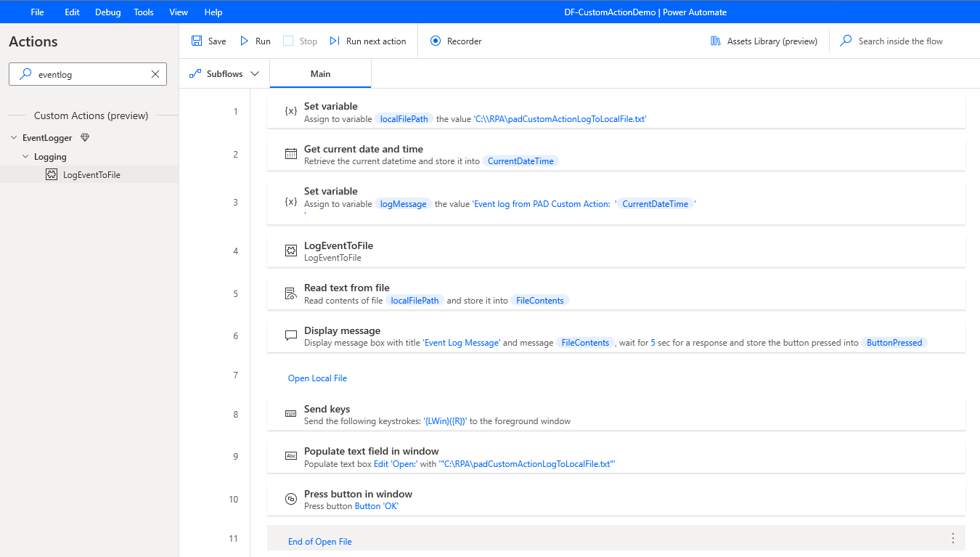The image size is (980, 557).
Task: Click the Open Local File region label
Action: 317,378
